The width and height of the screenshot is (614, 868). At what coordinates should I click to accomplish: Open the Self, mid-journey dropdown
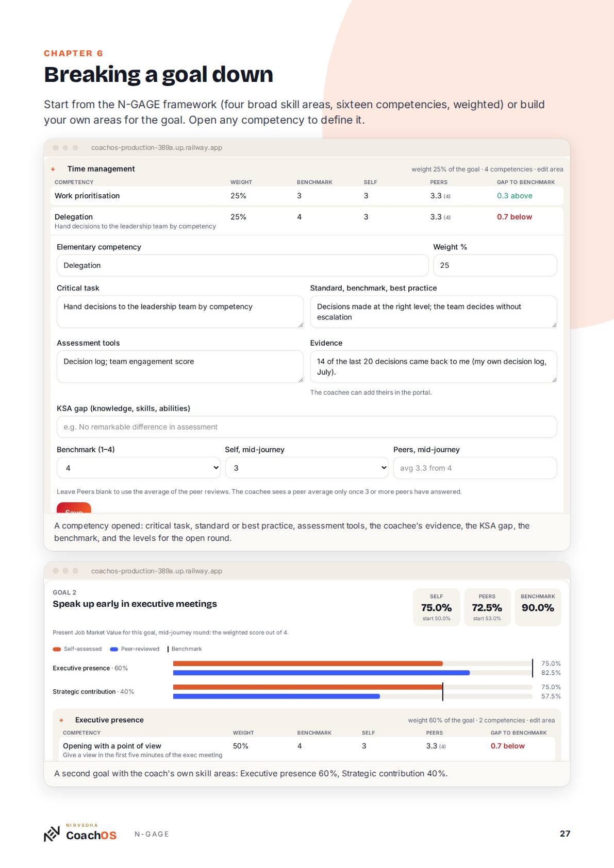(x=307, y=468)
